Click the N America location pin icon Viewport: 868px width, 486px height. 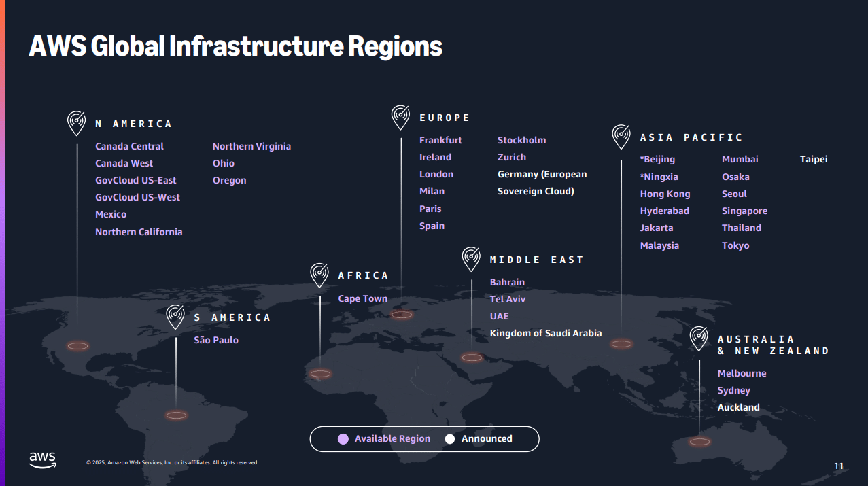(x=77, y=123)
